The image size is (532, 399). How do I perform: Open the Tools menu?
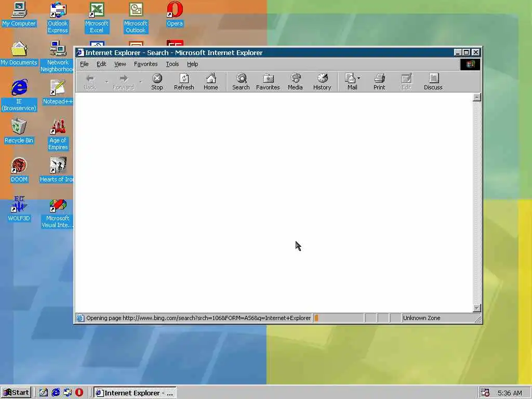coord(172,64)
